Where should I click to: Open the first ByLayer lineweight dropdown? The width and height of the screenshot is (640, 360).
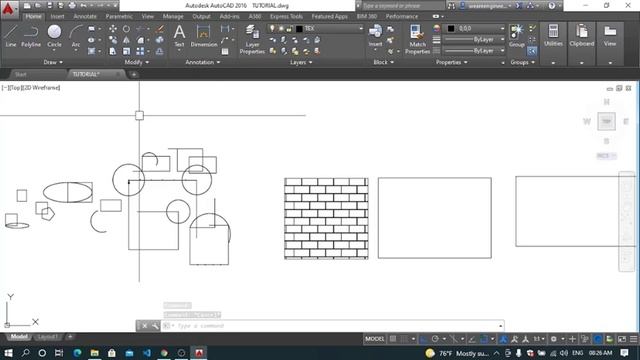(x=474, y=40)
